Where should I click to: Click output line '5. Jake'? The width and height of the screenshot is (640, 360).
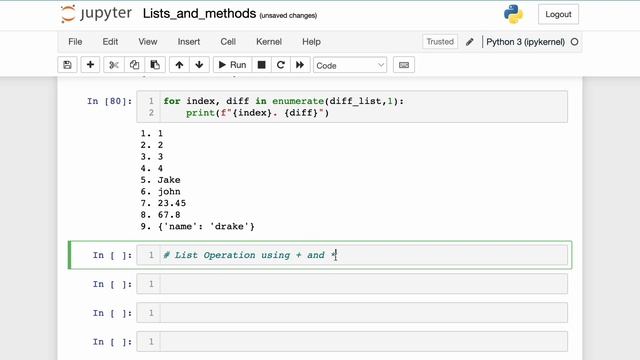point(160,180)
